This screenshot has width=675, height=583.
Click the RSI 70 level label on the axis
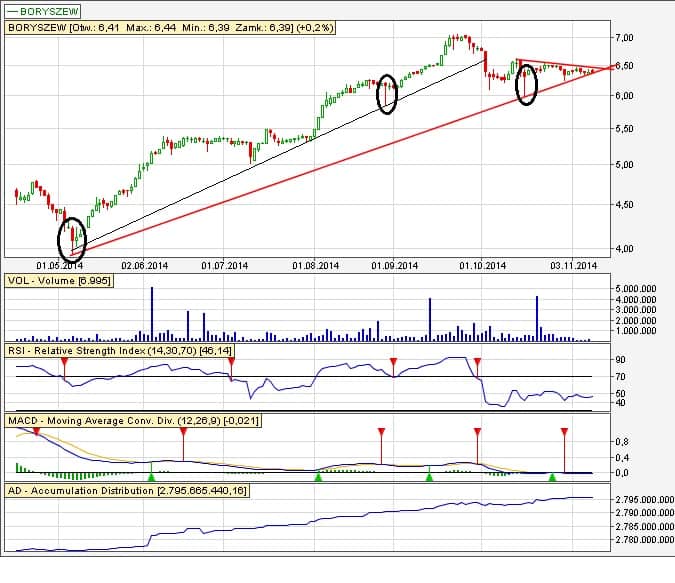coord(621,377)
